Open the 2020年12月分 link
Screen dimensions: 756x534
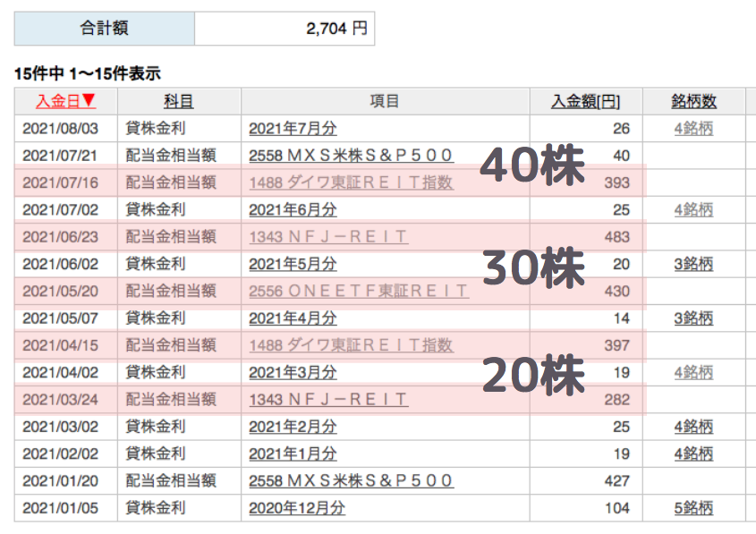(x=297, y=508)
